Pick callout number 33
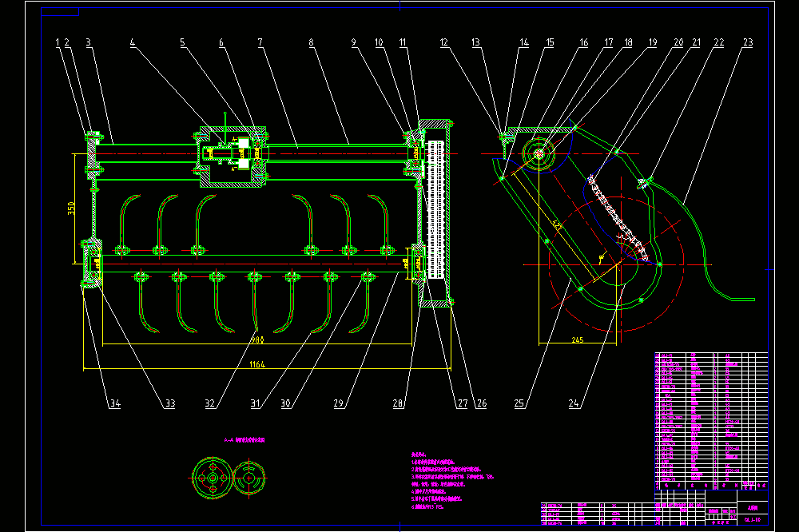The width and height of the screenshot is (799, 532). (x=170, y=403)
